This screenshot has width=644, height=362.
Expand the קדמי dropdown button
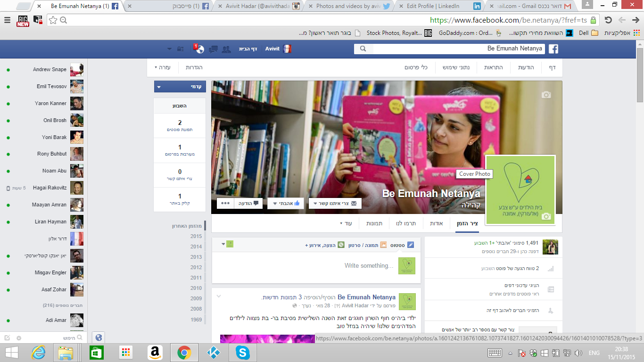pos(180,87)
